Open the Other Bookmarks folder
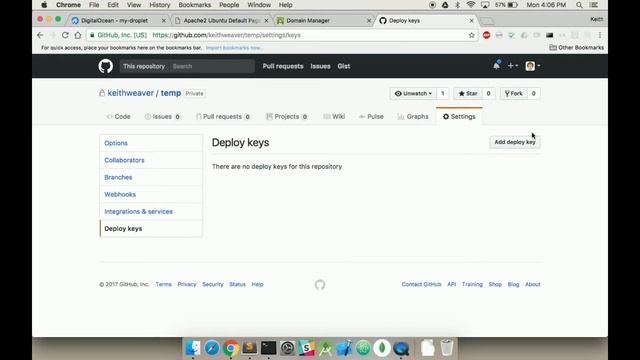Screen dimensions: 640x360 576,48
